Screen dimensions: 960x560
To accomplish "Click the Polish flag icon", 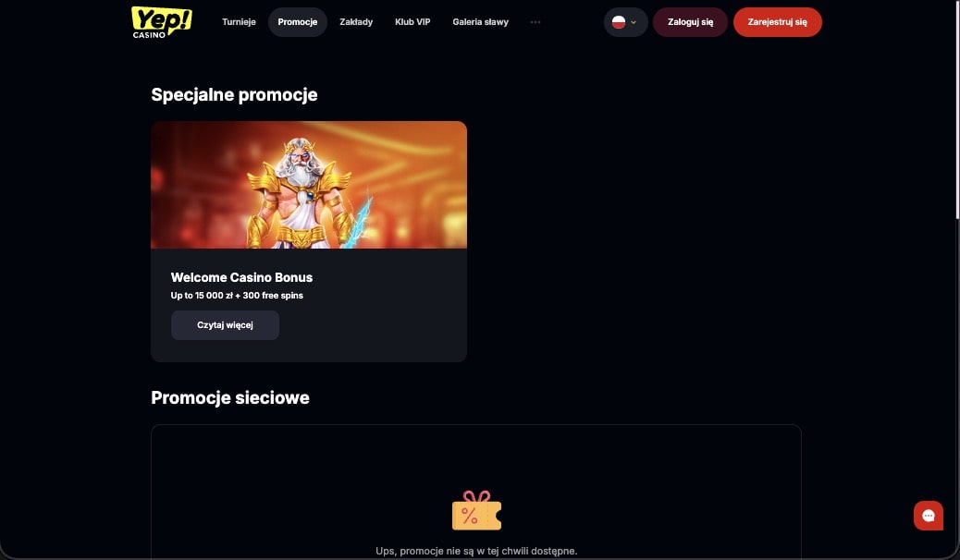I will (619, 22).
